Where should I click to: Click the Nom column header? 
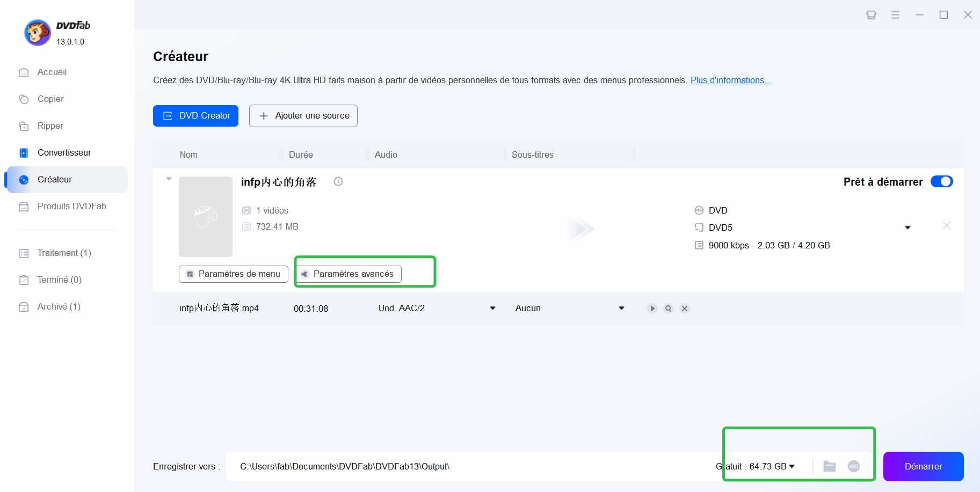pyautogui.click(x=188, y=155)
